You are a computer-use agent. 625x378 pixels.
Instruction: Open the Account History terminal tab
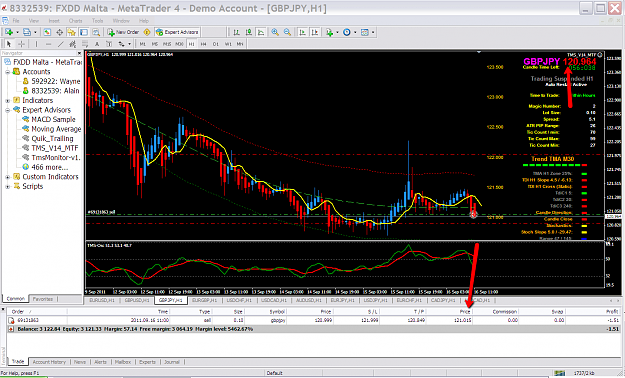pos(49,362)
